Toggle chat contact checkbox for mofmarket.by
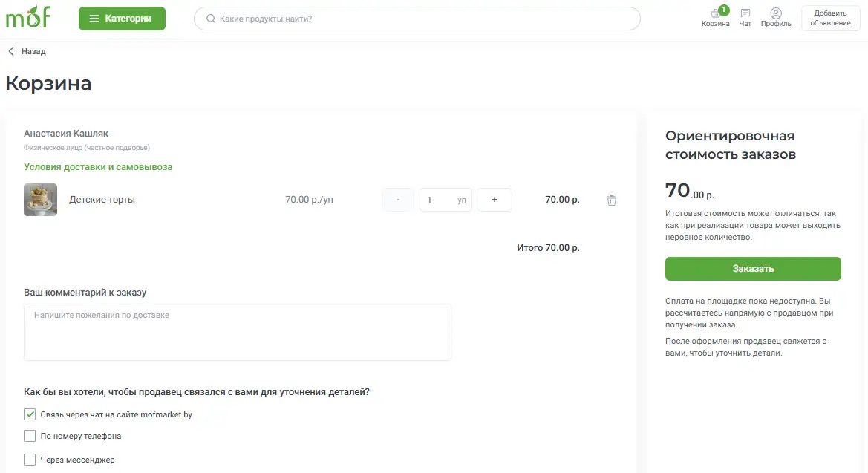The image size is (868, 473). coord(30,414)
